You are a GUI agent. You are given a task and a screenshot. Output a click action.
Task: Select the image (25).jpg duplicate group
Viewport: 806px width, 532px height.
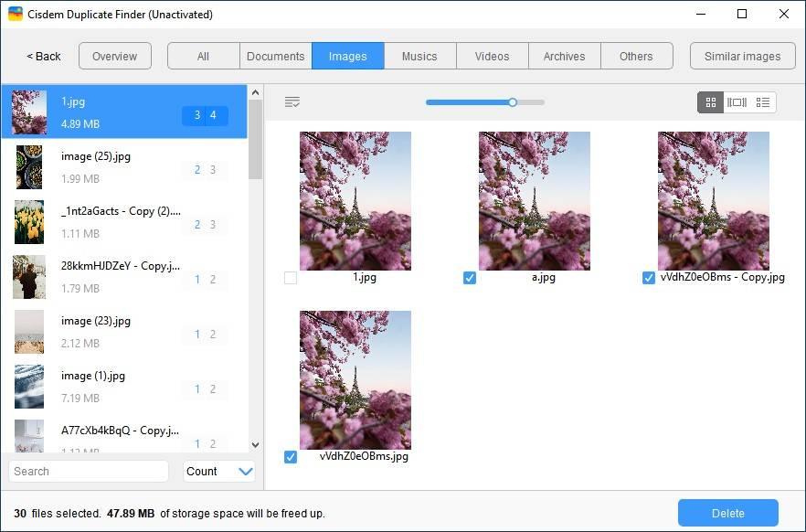click(x=124, y=167)
